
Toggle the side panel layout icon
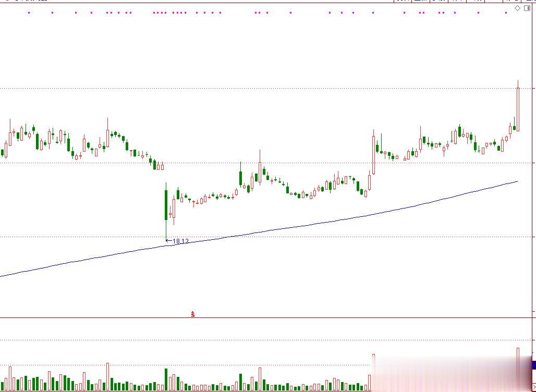(x=527, y=8)
